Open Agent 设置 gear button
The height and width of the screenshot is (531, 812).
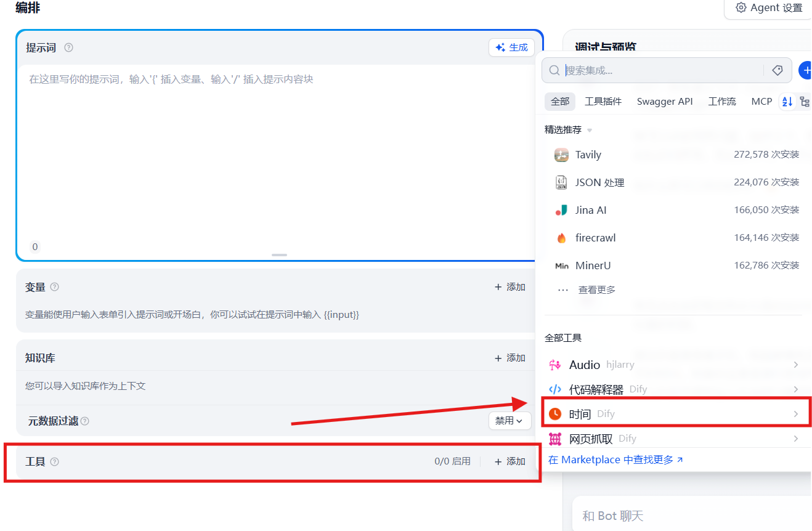tap(768, 8)
